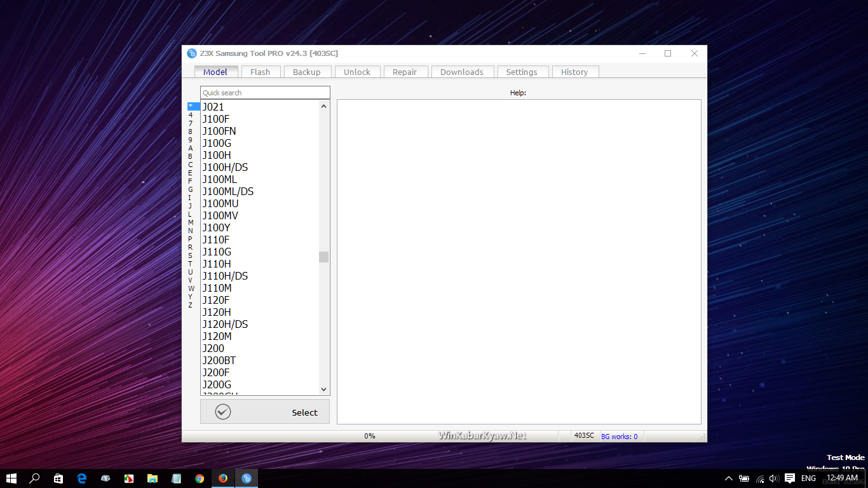Image resolution: width=868 pixels, height=488 pixels.
Task: Switch to Firefox on taskbar
Action: (223, 478)
